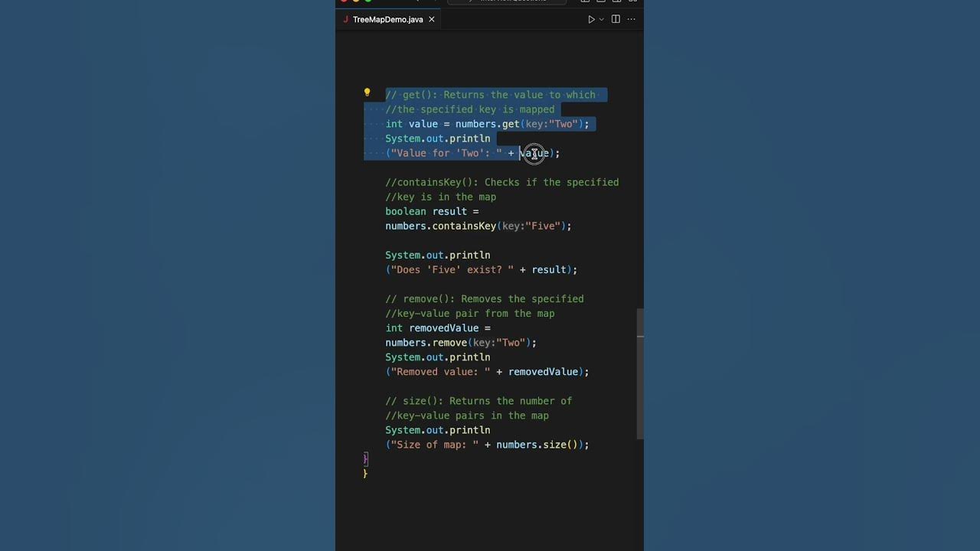The width and height of the screenshot is (980, 551).
Task: Click the editor vertical scrollbar thumb
Action: (640, 373)
